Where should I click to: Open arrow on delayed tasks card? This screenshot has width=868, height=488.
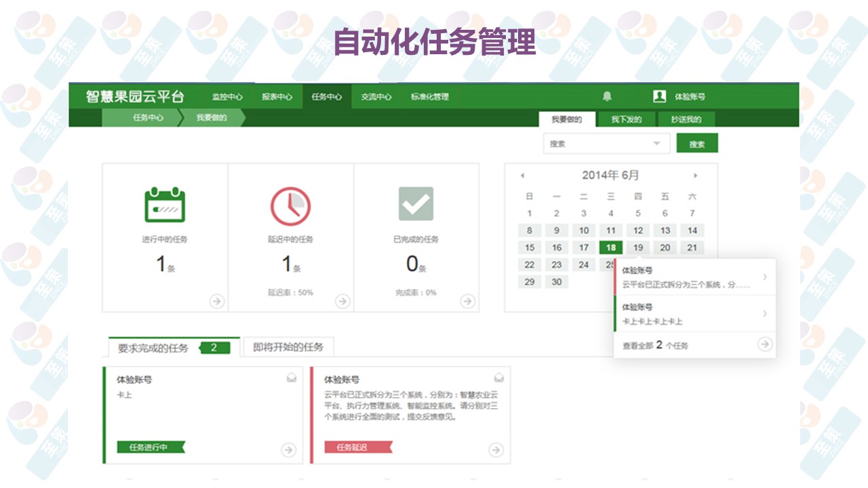tap(342, 301)
